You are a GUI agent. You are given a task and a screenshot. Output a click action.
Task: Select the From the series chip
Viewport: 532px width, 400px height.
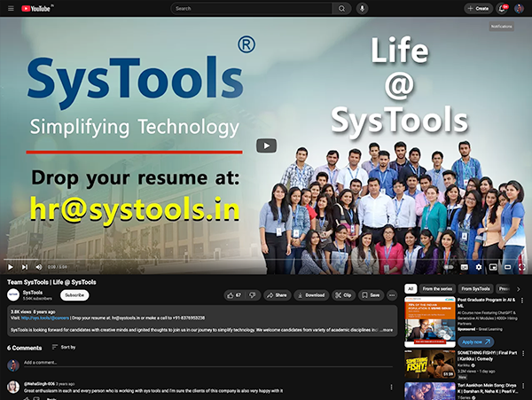437,289
